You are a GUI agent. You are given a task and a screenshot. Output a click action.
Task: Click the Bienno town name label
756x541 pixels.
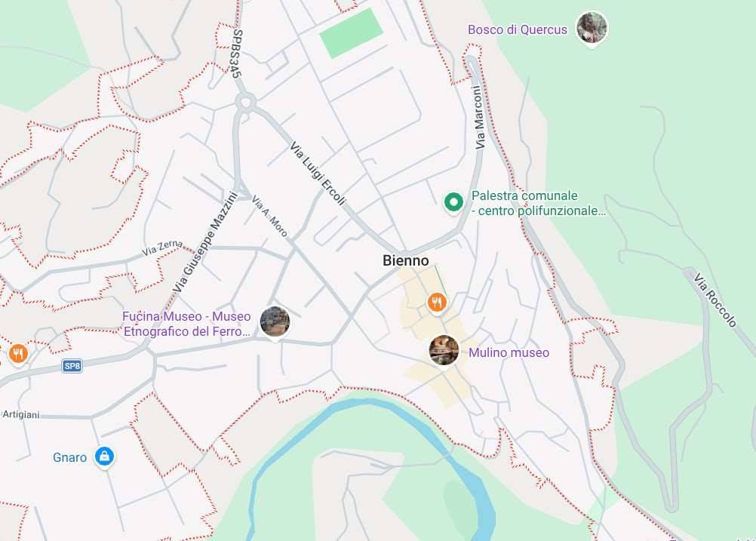tap(405, 261)
